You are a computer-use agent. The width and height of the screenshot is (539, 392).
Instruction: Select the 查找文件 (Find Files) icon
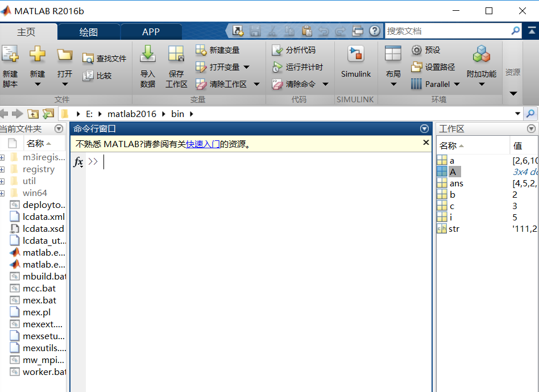pyautogui.click(x=103, y=57)
